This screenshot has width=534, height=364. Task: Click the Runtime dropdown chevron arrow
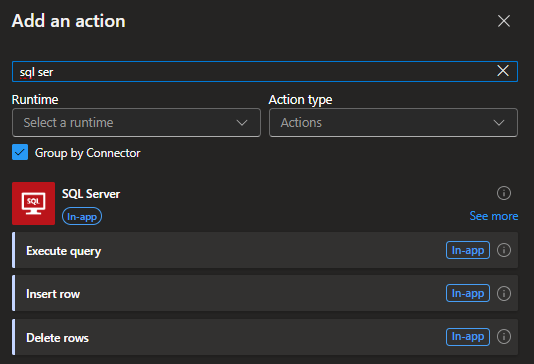pyautogui.click(x=242, y=123)
